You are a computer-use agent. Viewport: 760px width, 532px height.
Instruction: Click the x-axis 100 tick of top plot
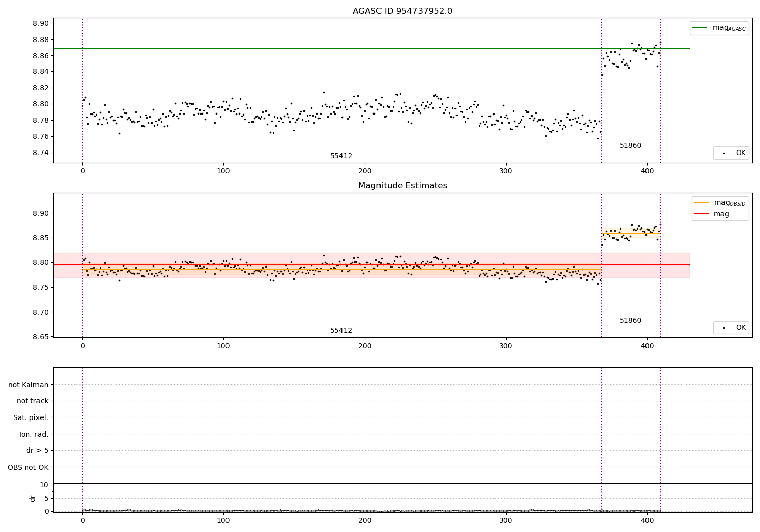[223, 171]
